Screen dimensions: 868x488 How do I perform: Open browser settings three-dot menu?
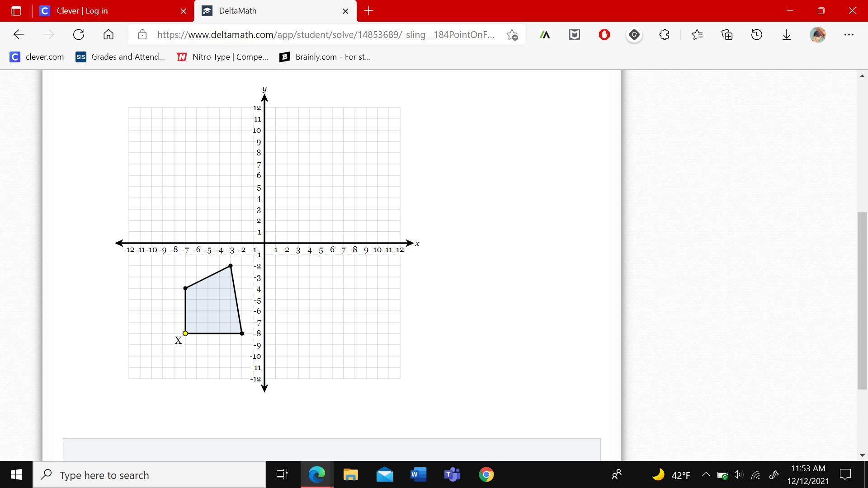[849, 35]
